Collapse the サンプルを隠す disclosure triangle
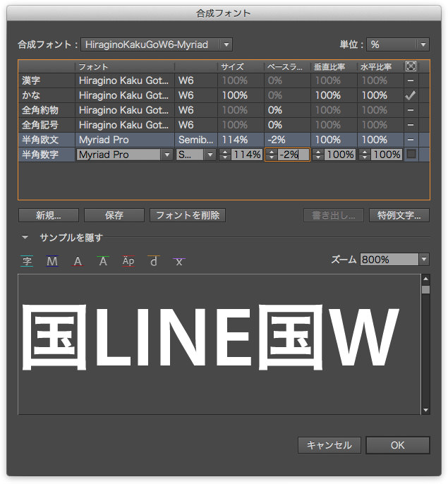This screenshot has width=448, height=484. 25,237
